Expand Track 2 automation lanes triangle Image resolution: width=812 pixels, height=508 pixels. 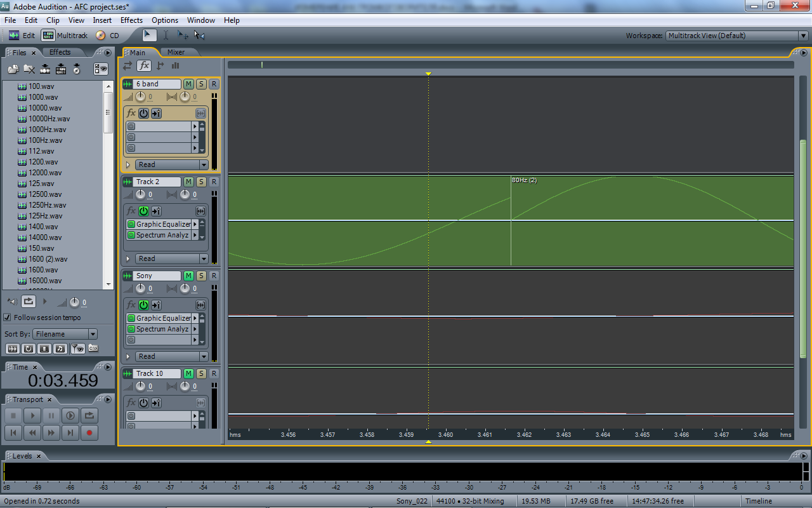click(128, 258)
